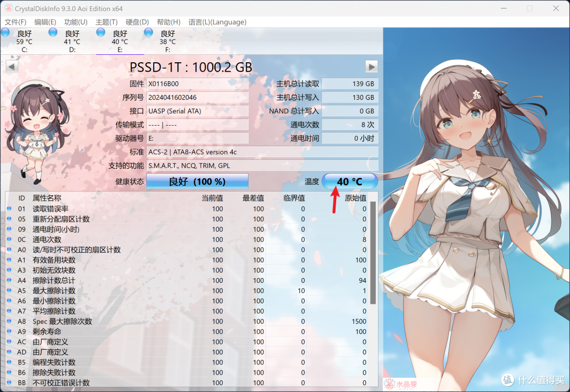Screen dimensions: 570x392
Task: Select drive C: status tab
Action: (x=24, y=41)
